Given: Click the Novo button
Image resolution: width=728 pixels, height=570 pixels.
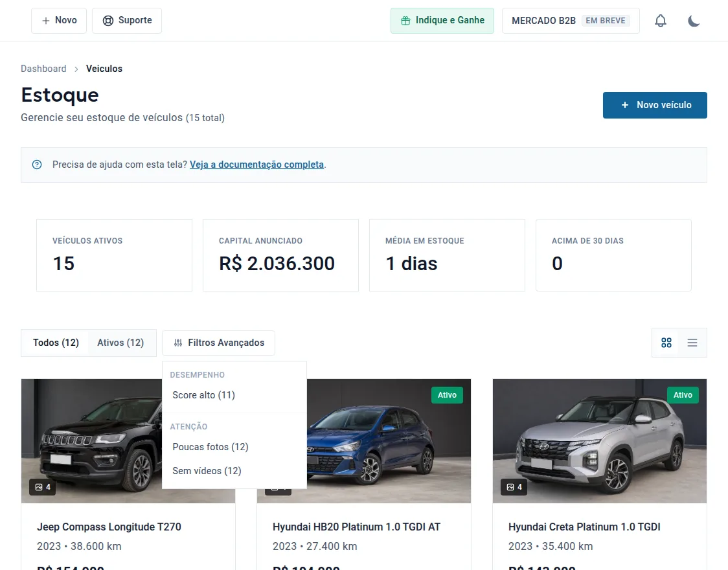Looking at the screenshot, I should [x=59, y=21].
